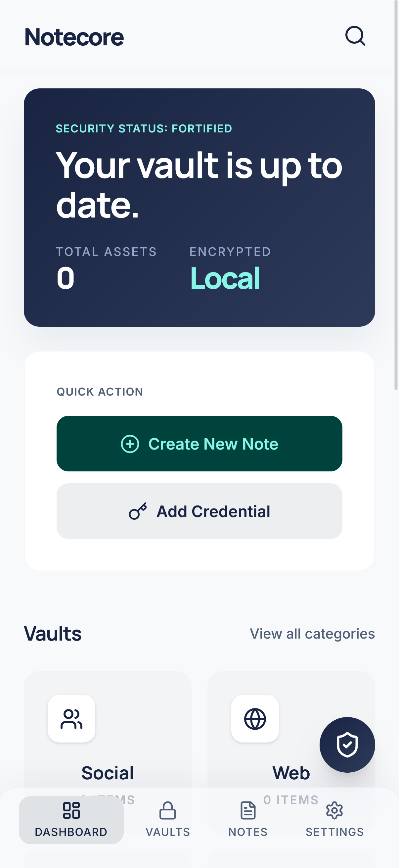Click the Vaults section heading
Screen dimensions: 399x868
(x=53, y=634)
